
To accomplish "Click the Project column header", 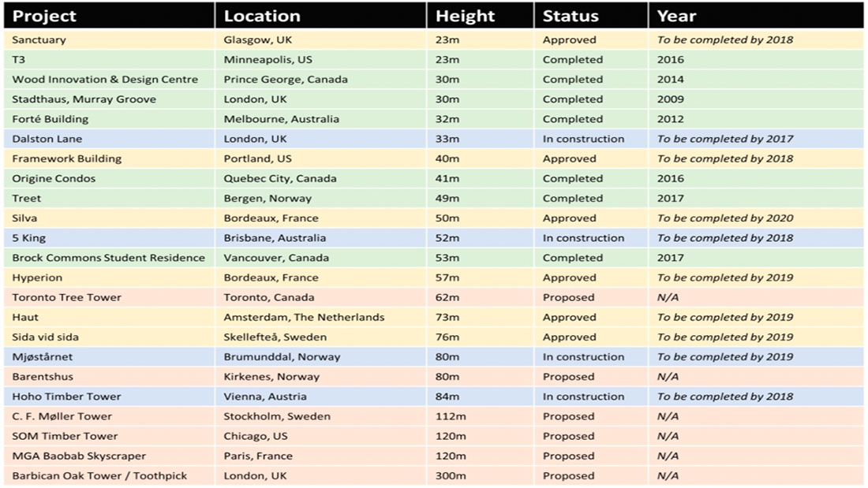I will click(44, 16).
